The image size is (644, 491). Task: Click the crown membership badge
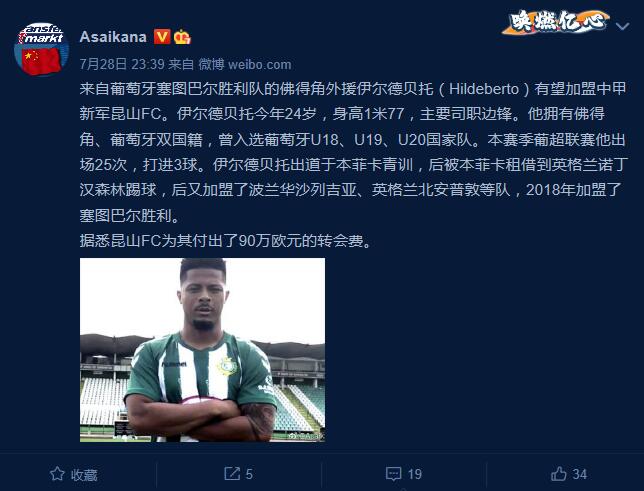click(182, 37)
